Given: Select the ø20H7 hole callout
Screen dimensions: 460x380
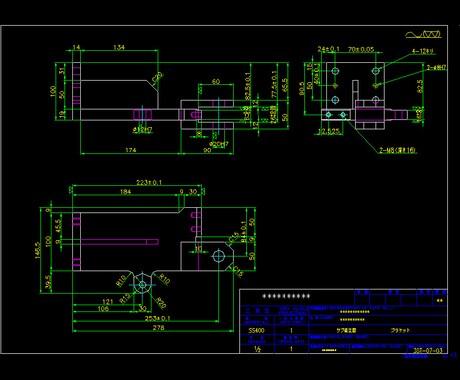Looking at the screenshot, I should click(219, 144).
